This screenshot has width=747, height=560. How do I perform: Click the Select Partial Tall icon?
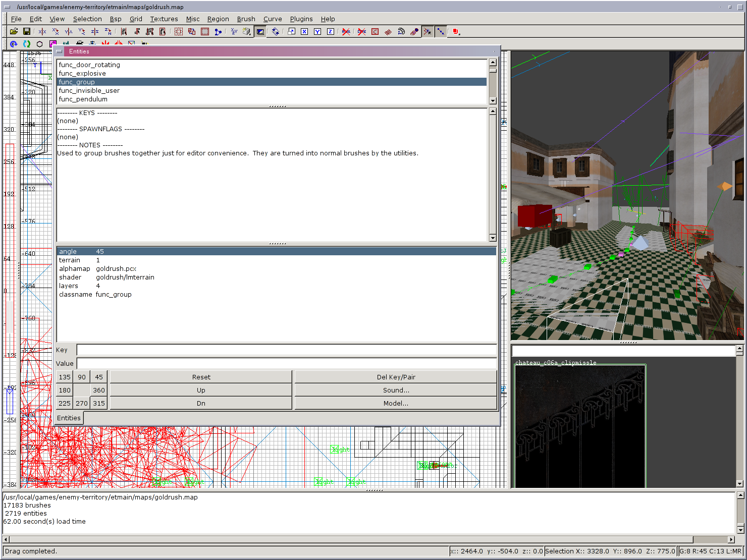click(150, 31)
